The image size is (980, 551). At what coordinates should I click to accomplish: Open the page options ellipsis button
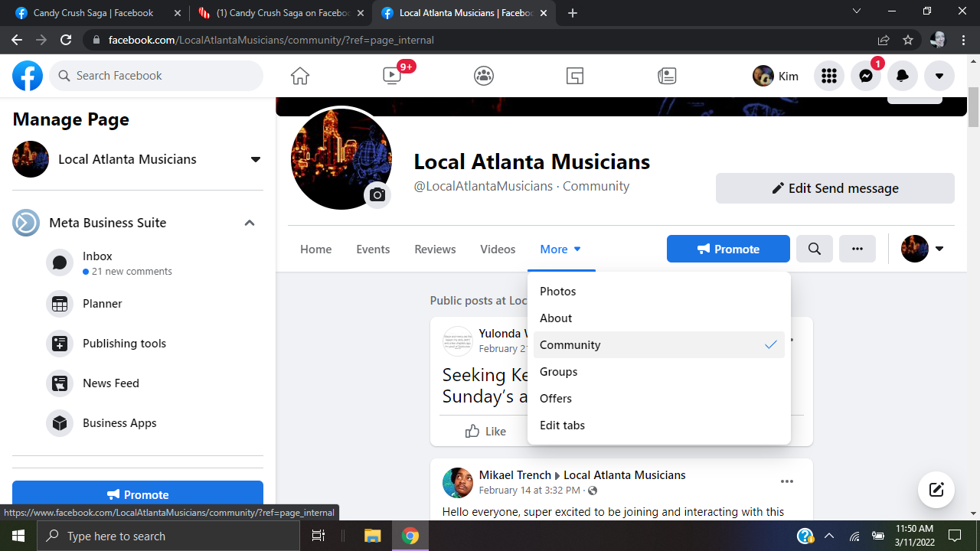857,249
